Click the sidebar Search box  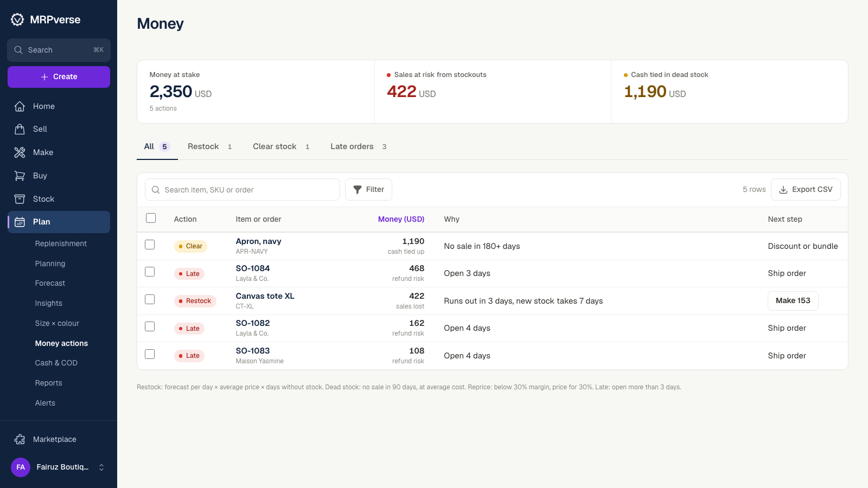pyautogui.click(x=59, y=50)
